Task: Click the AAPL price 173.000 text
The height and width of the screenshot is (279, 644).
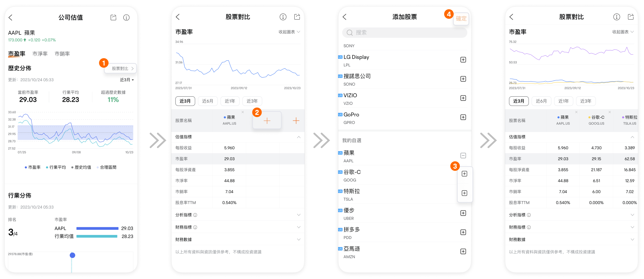Action: [15, 40]
